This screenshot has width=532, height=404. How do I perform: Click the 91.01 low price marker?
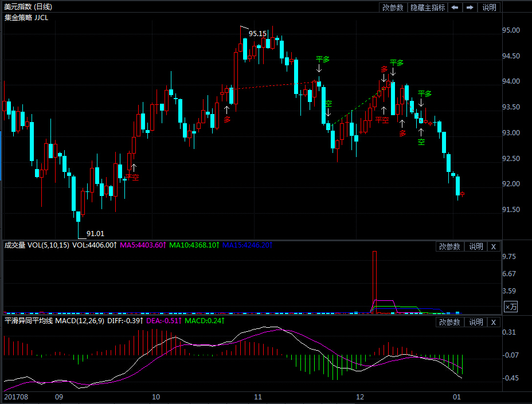[95, 233]
